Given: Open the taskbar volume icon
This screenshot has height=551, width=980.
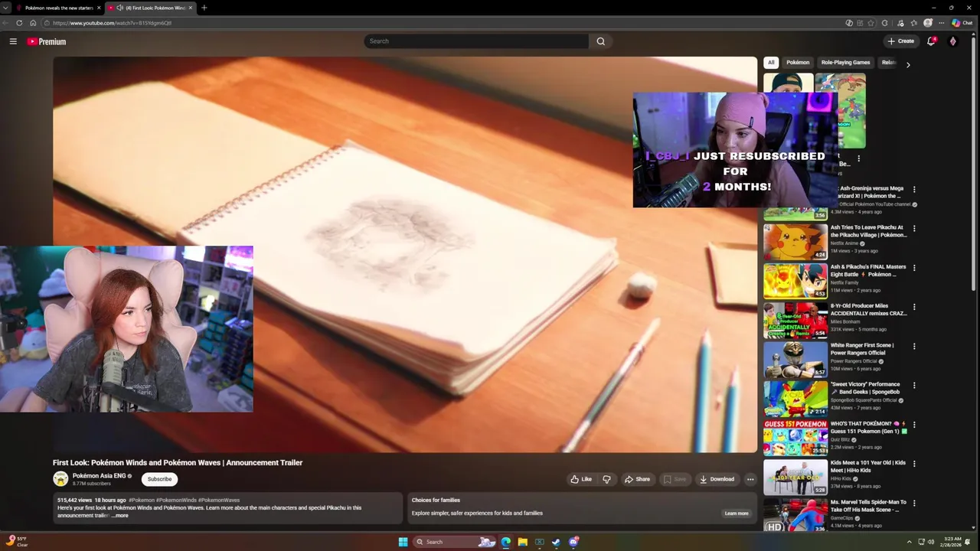Looking at the screenshot, I should (x=931, y=542).
